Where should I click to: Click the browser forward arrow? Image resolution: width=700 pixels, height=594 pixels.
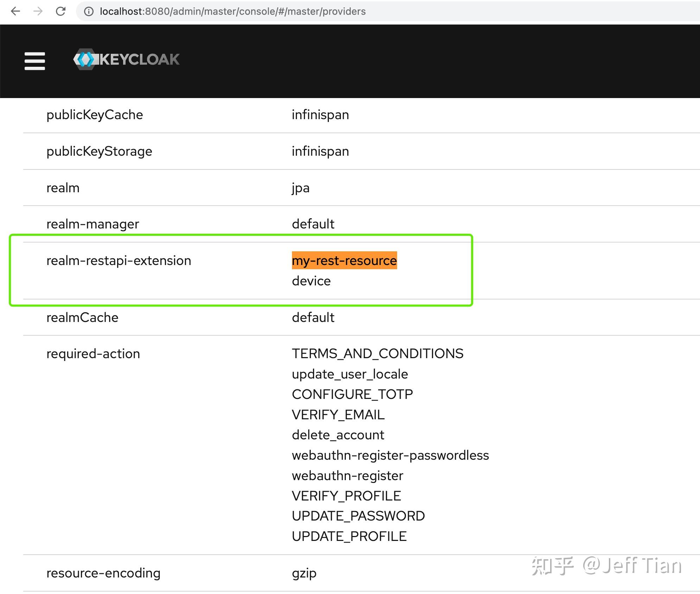tap(38, 11)
